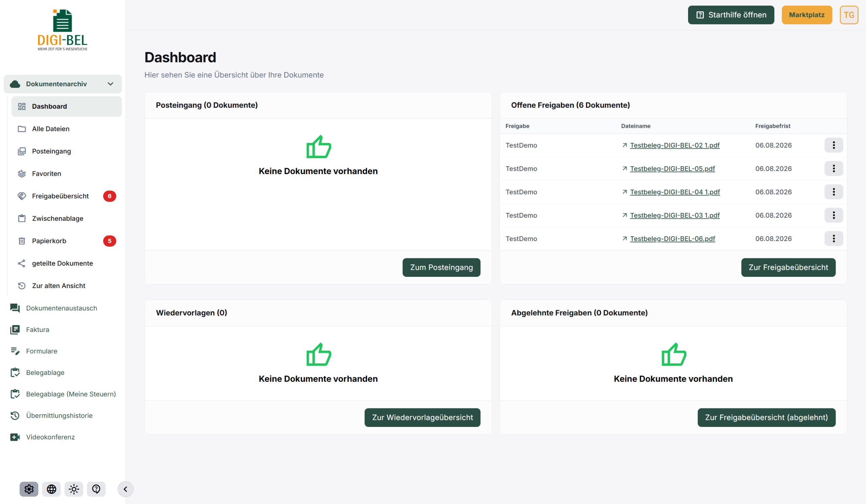
Task: Click the Belegablage clipboard icon
Action: click(15, 373)
